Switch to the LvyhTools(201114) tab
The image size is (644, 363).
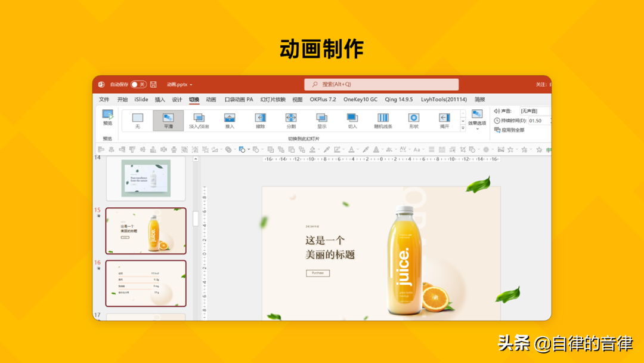[444, 100]
